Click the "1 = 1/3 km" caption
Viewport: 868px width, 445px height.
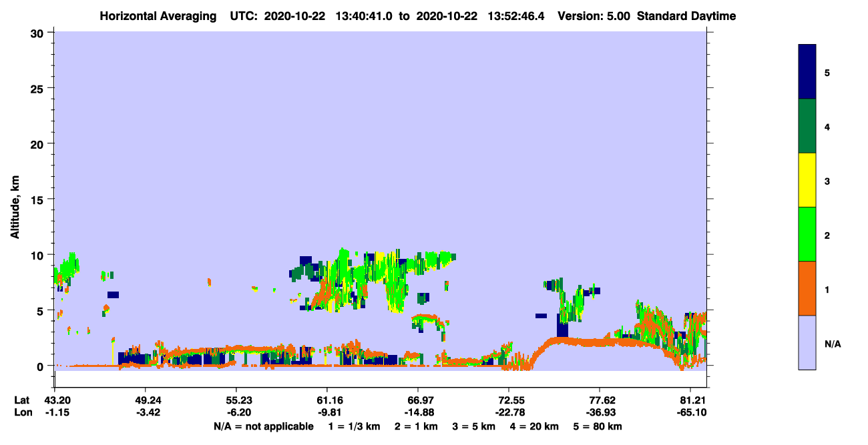(x=355, y=426)
